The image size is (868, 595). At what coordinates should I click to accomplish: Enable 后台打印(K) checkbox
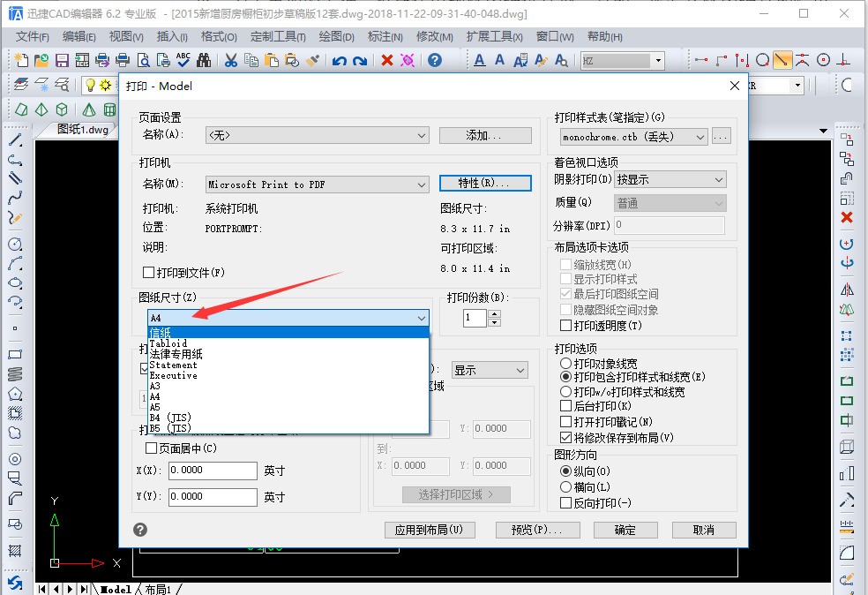tap(565, 406)
